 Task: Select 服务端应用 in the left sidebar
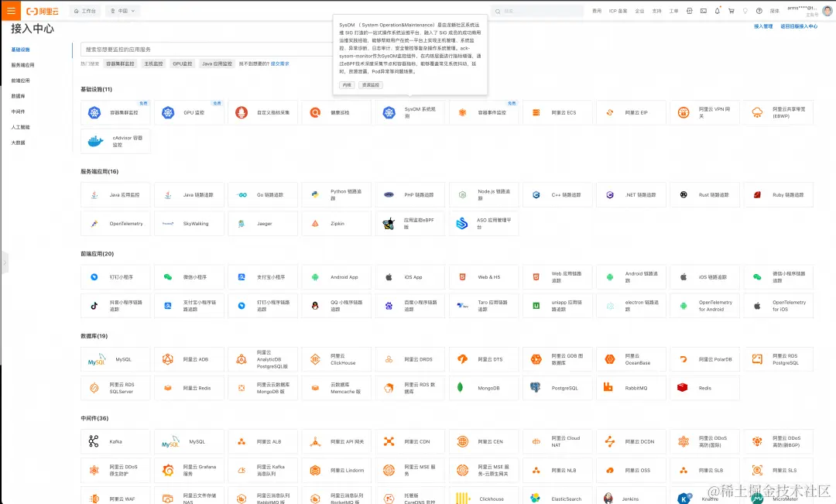tap(23, 65)
